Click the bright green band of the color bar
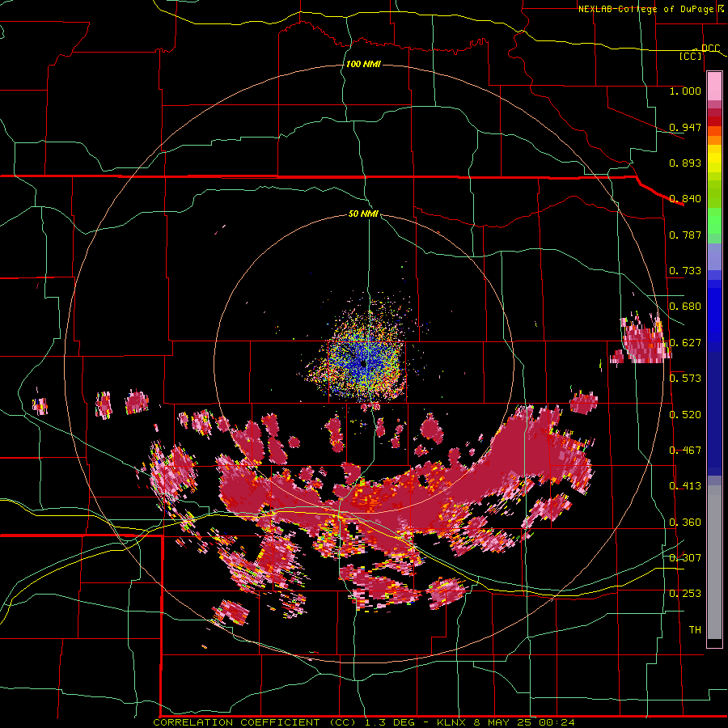 pyautogui.click(x=714, y=221)
